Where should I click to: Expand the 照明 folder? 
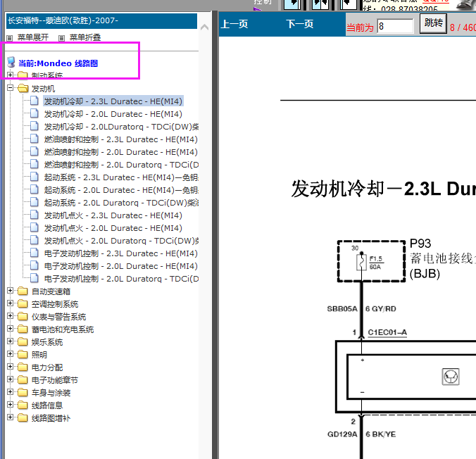click(x=10, y=354)
